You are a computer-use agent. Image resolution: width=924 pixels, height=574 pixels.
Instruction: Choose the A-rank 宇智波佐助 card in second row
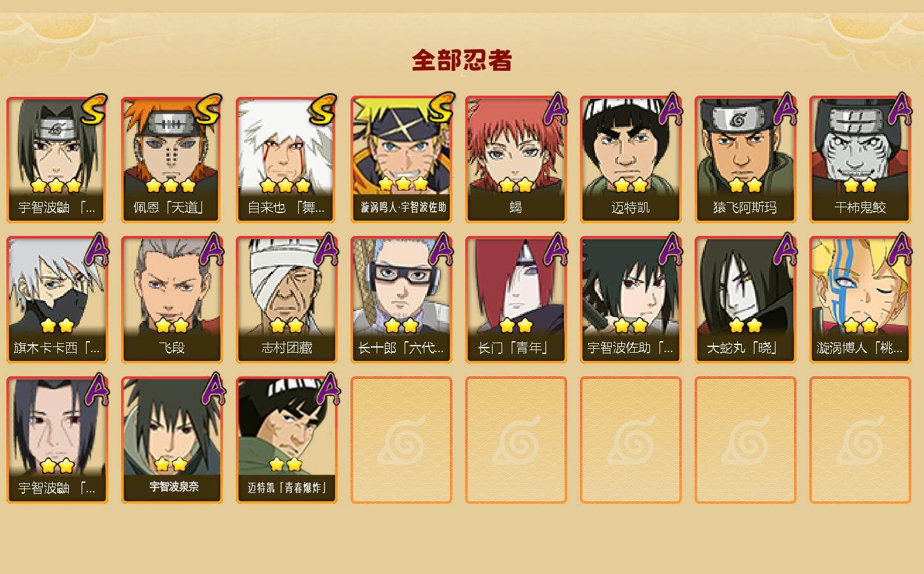coord(630,300)
